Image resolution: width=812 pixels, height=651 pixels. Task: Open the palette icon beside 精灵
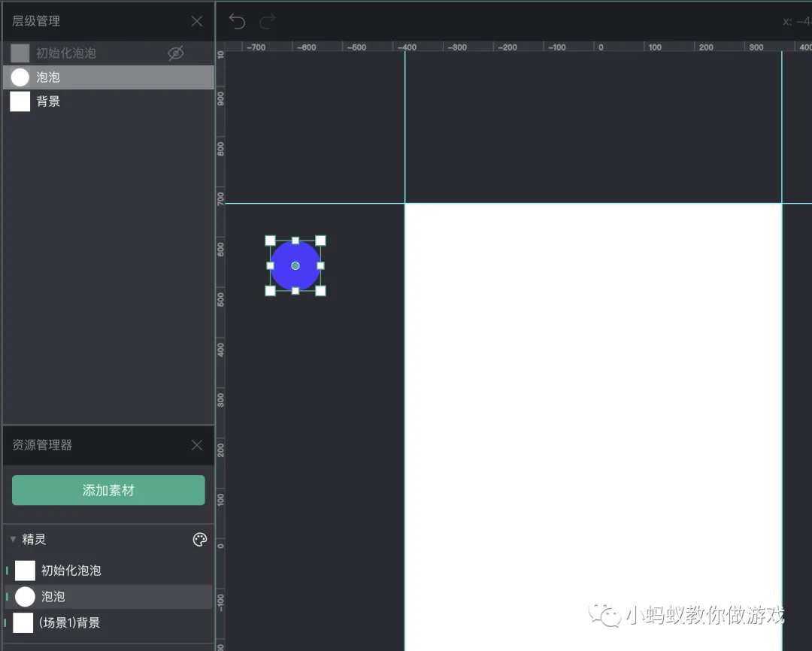pyautogui.click(x=200, y=540)
